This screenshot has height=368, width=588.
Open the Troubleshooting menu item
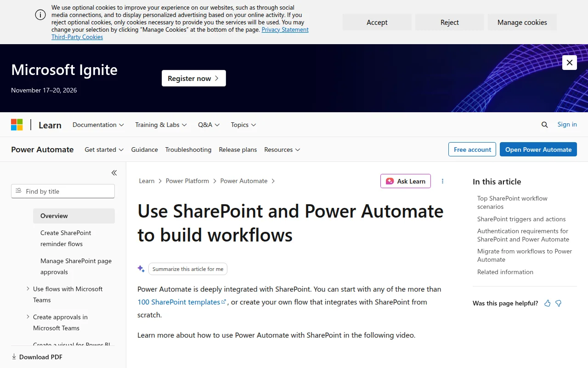coord(188,149)
